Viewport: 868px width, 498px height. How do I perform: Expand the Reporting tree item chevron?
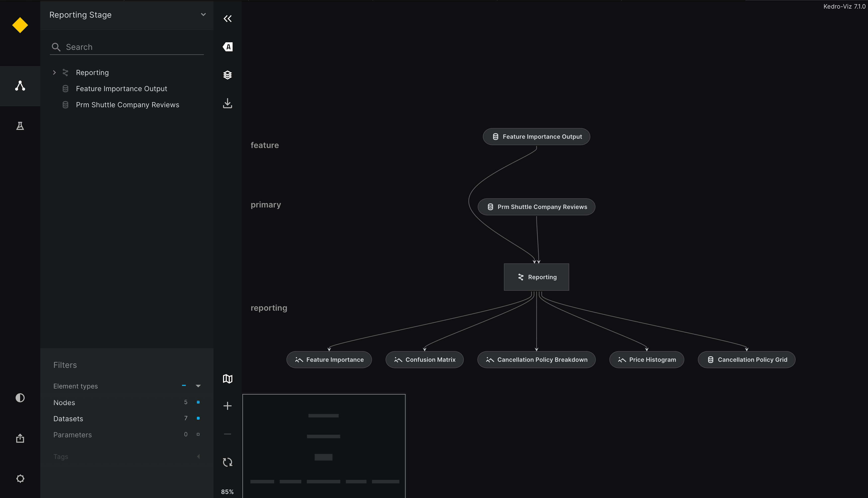[54, 73]
